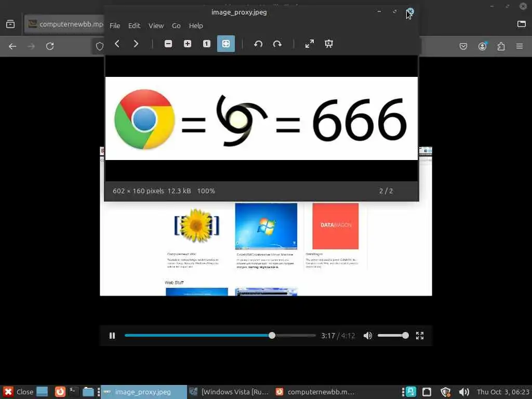Adjust the video volume slider
This screenshot has width=532, height=399.
393,336
